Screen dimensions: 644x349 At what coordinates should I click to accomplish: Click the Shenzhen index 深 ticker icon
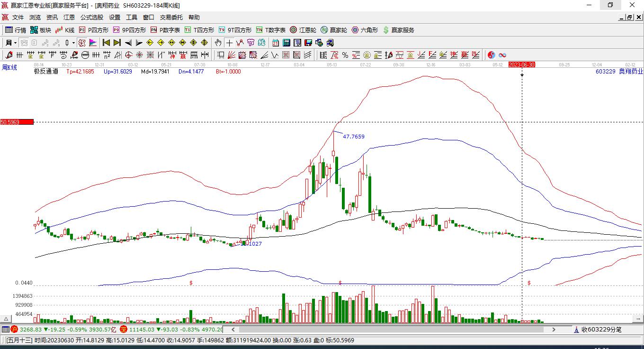123,330
